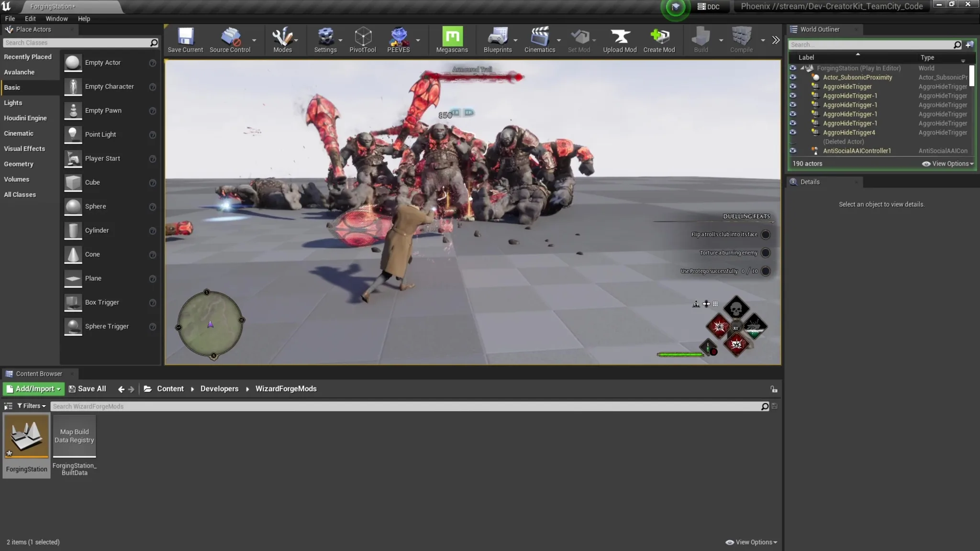Launch the PivotTool toolbar icon
This screenshot has height=551, width=980.
click(363, 40)
